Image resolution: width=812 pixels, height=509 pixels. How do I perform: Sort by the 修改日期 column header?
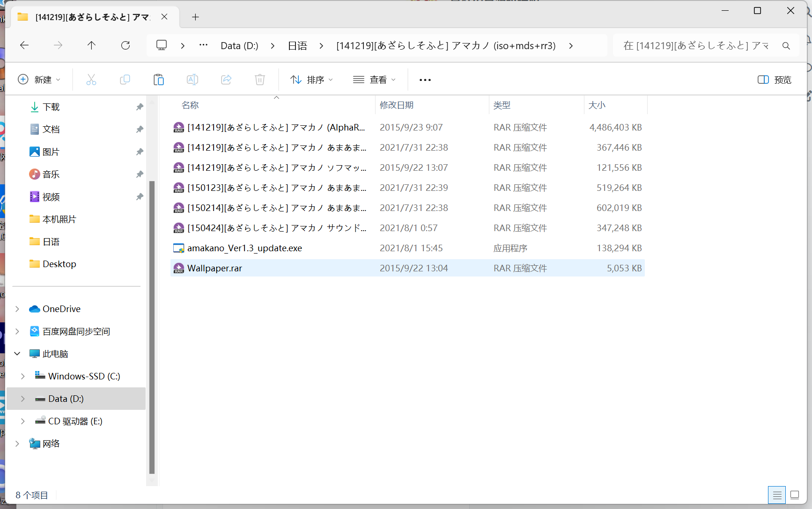(397, 105)
